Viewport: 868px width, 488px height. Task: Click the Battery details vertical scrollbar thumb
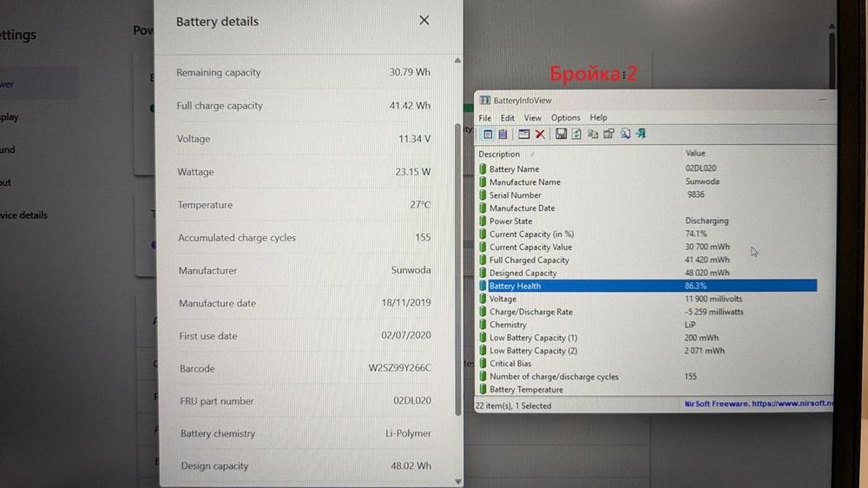click(x=457, y=269)
